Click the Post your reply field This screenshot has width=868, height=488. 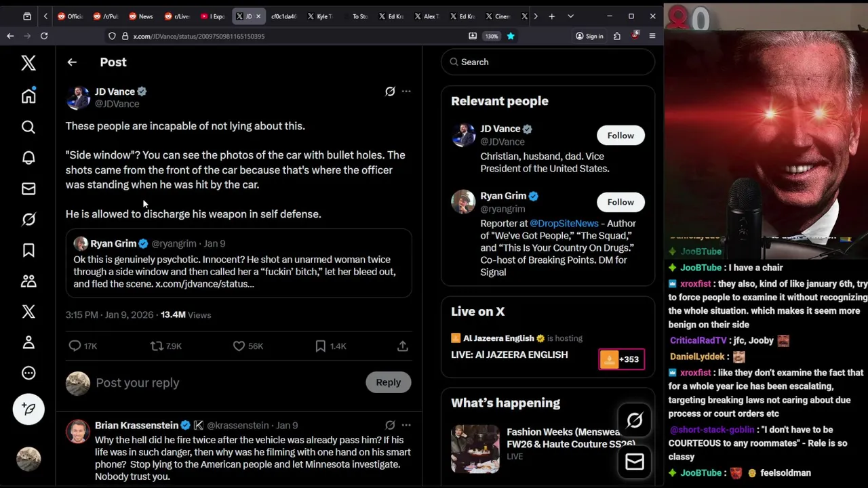click(x=227, y=382)
